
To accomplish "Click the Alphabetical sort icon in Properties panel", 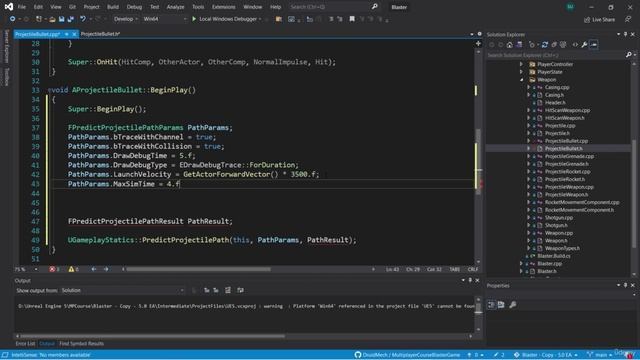I will click(x=501, y=305).
